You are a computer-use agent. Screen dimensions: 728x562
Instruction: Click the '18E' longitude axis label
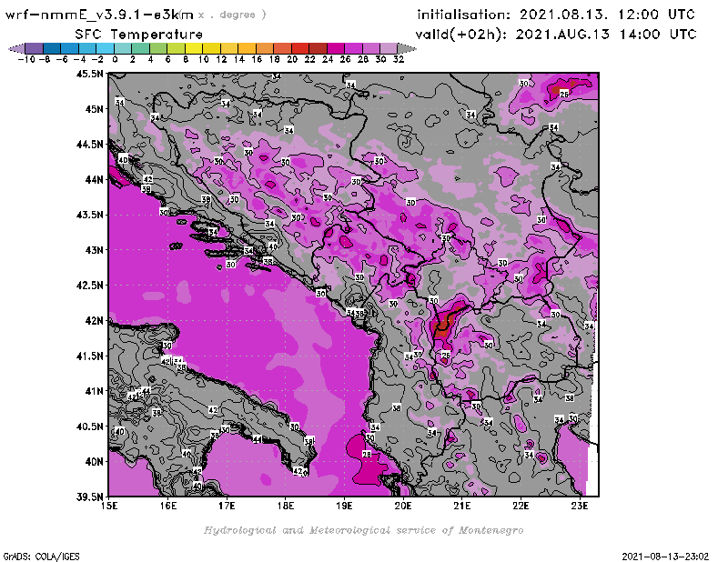click(286, 506)
